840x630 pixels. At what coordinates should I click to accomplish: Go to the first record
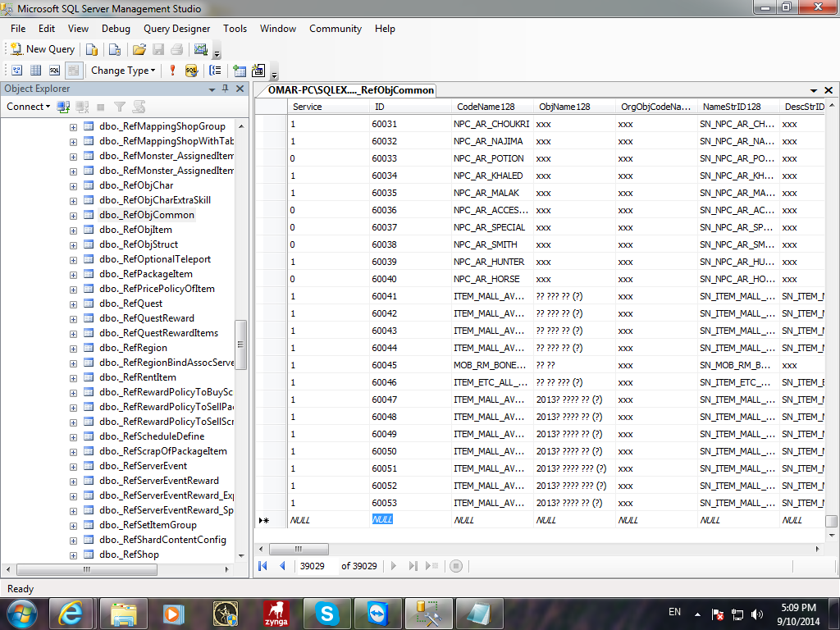coord(262,566)
